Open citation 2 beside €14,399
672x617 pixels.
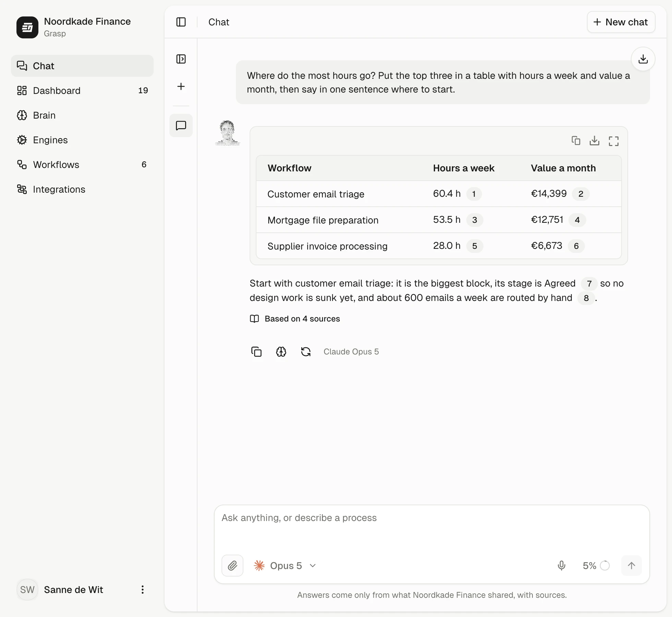click(x=581, y=194)
